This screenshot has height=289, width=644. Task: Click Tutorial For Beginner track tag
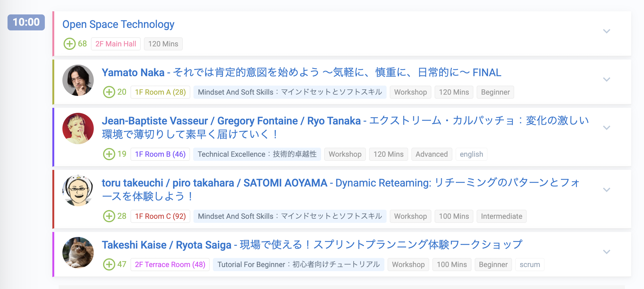tap(298, 265)
